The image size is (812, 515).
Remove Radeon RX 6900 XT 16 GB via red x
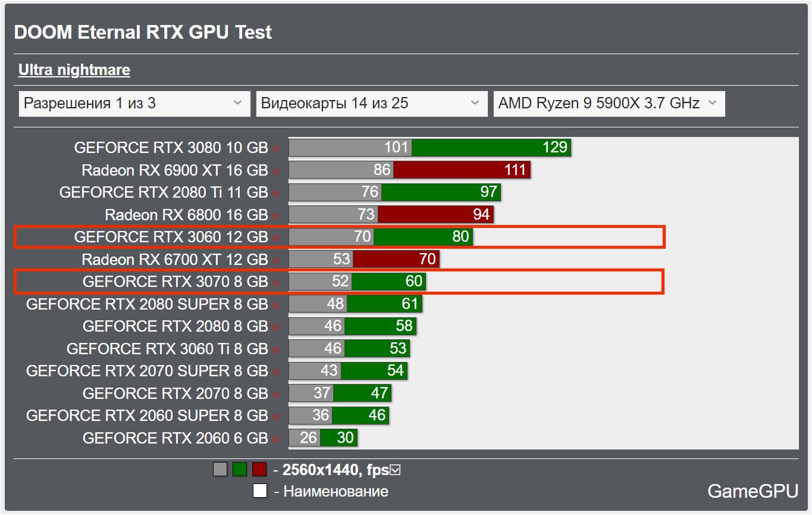click(277, 171)
